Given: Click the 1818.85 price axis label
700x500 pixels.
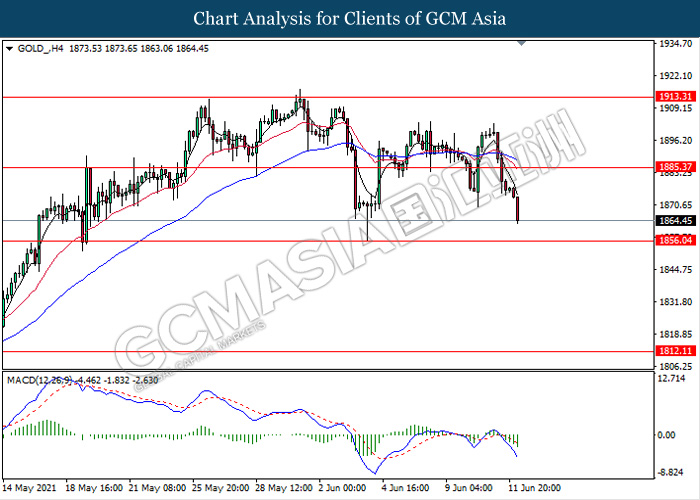Looking at the screenshot, I should [x=675, y=334].
